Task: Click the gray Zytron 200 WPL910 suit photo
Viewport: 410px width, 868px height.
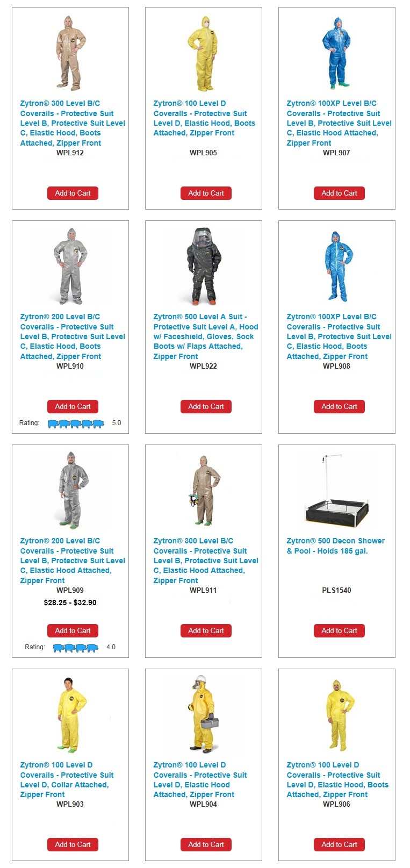Action: tap(70, 266)
